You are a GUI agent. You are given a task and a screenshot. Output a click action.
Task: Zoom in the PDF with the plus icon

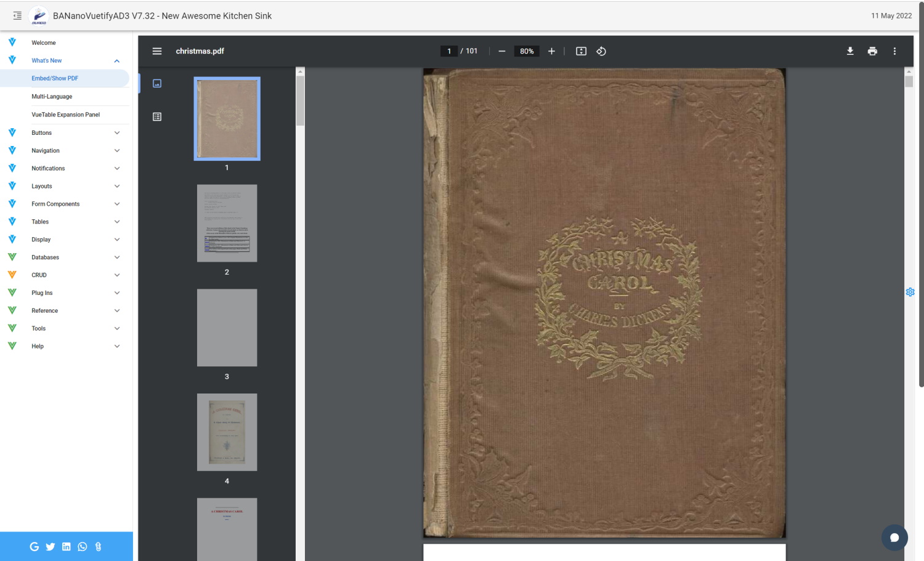pyautogui.click(x=551, y=51)
